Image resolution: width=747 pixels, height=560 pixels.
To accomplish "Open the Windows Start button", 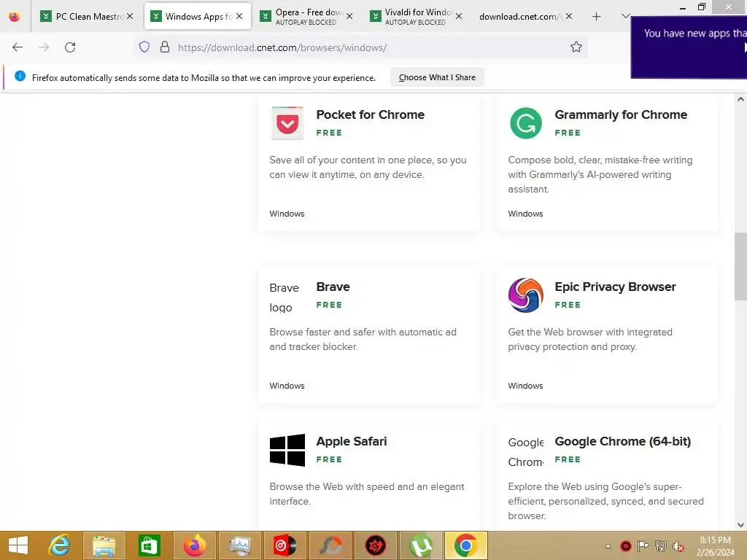I will coord(18,545).
